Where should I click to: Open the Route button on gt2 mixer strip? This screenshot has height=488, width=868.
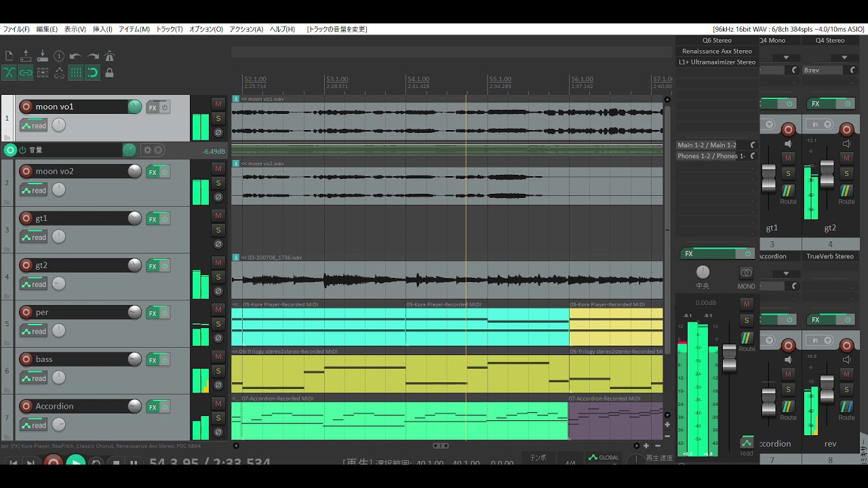click(x=846, y=195)
